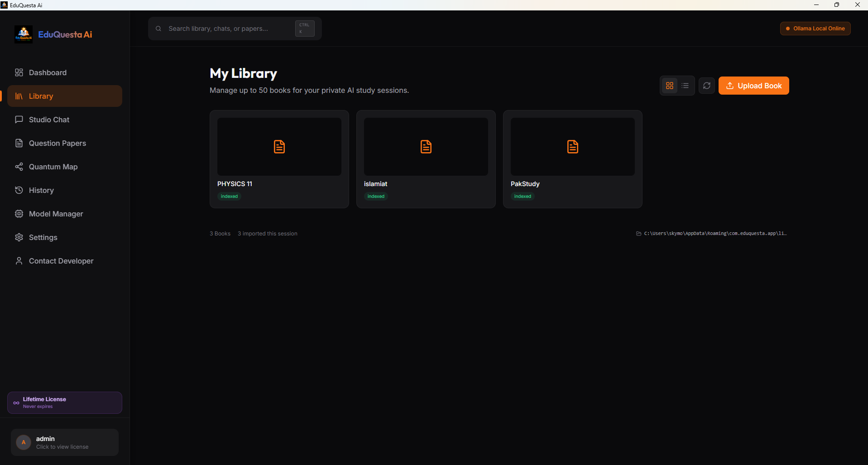Open the islamiat book document icon
Image resolution: width=868 pixels, height=465 pixels.
[x=426, y=147]
